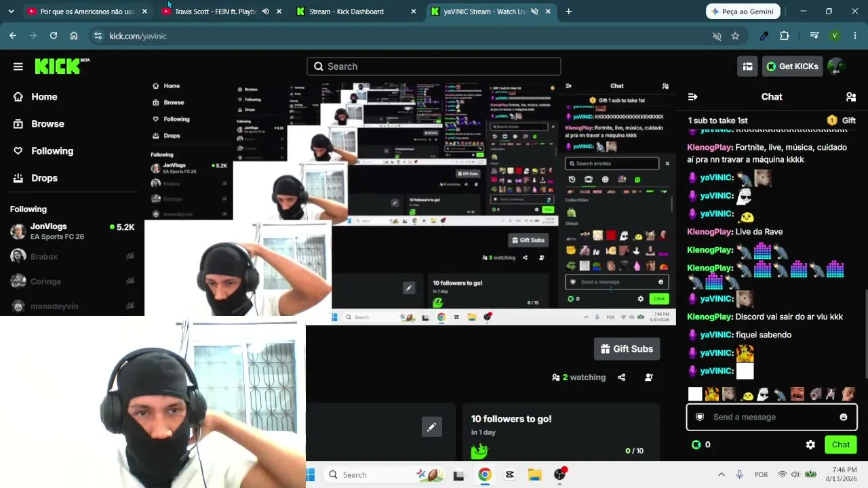Open the Chrome profile V menu

pos(835,36)
